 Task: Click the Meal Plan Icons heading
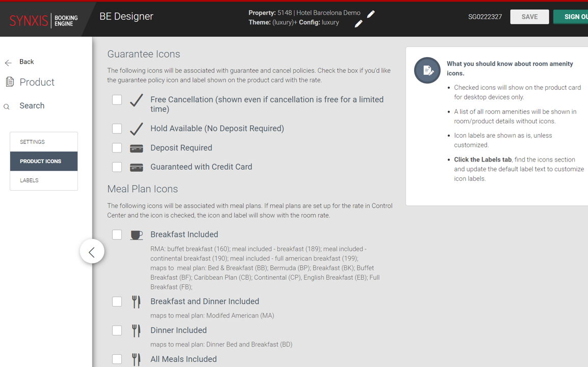[142, 189]
